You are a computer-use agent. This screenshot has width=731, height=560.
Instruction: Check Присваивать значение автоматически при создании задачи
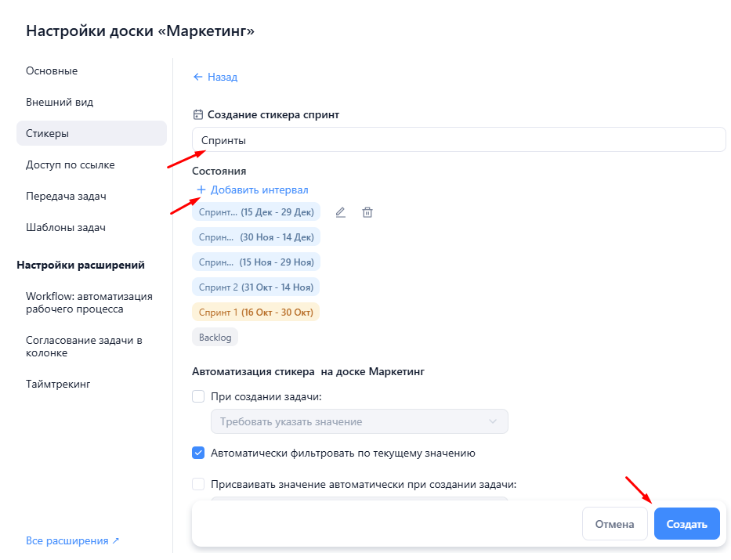click(x=198, y=484)
